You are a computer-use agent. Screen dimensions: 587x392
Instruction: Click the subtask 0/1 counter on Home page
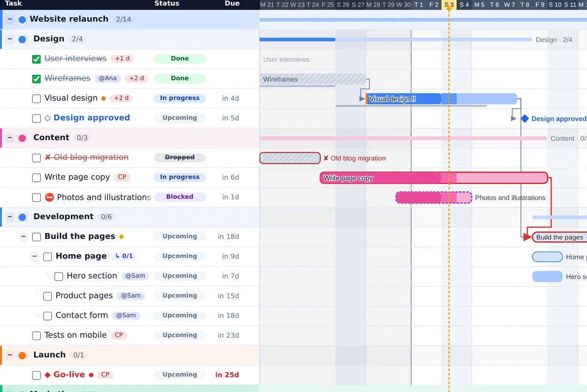(123, 256)
